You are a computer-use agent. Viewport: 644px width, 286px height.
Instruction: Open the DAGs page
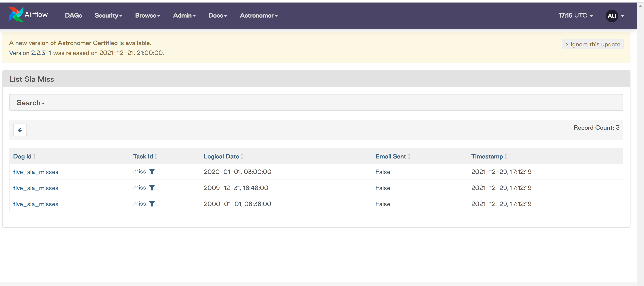[x=73, y=16]
